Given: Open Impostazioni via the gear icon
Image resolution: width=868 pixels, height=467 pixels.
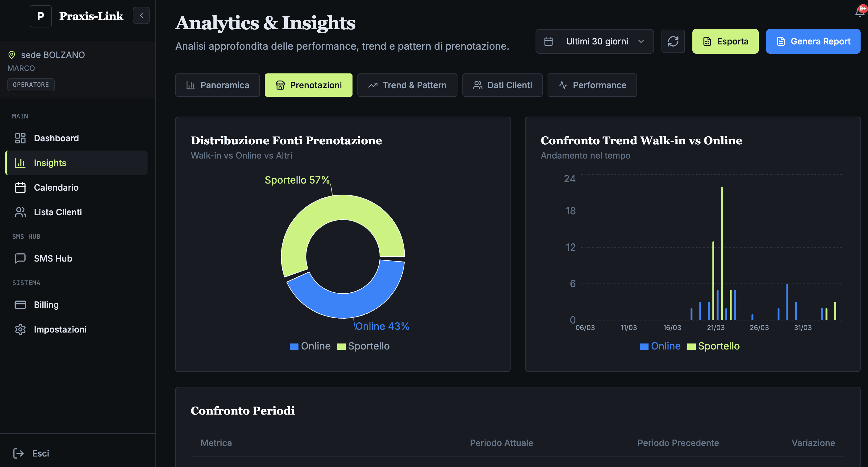Looking at the screenshot, I should [x=20, y=329].
